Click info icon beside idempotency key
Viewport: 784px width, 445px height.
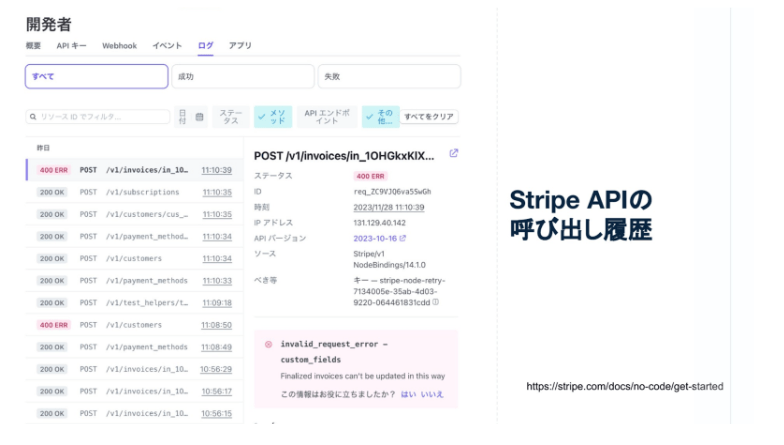coord(436,302)
